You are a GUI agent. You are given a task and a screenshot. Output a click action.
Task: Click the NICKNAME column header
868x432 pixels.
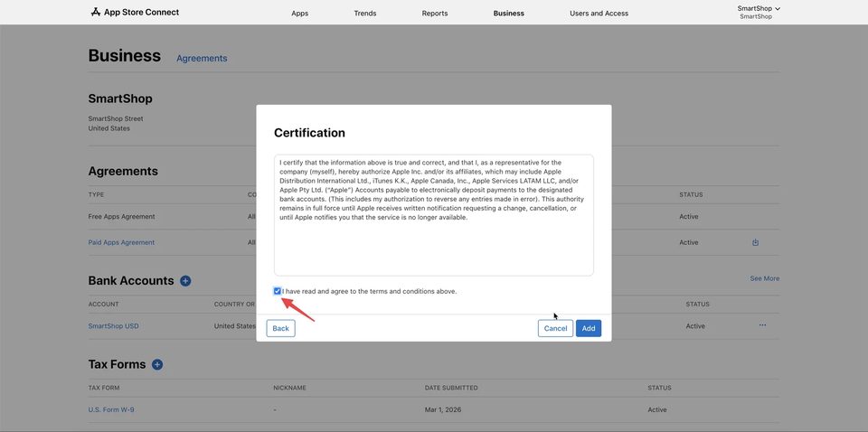[x=289, y=388]
